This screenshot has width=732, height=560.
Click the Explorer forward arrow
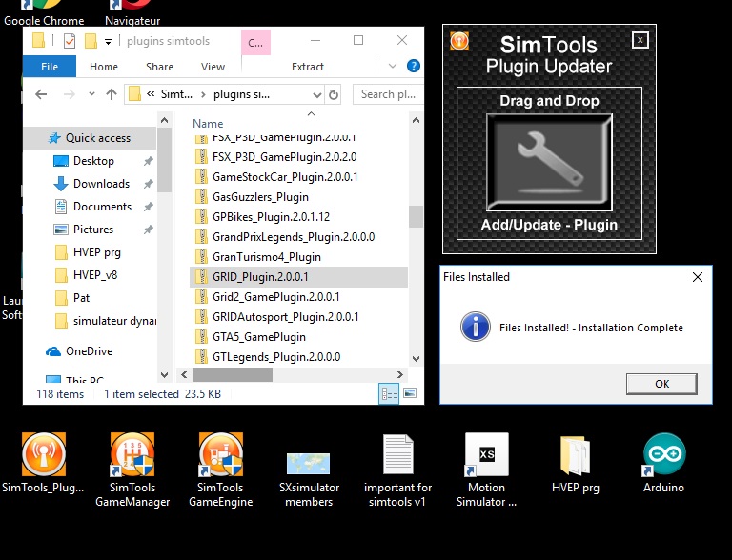tap(69, 94)
